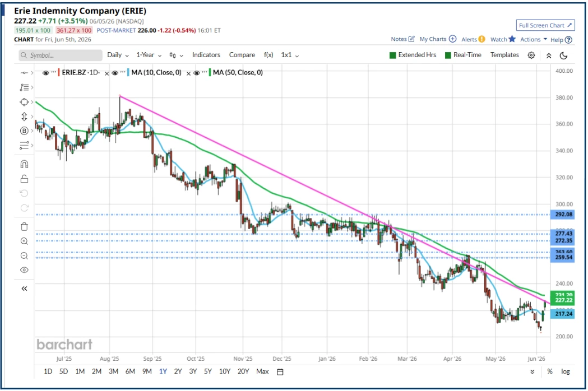The height and width of the screenshot is (391, 588).
Task: Zoom in with the magnifier plus
Action: tap(24, 241)
